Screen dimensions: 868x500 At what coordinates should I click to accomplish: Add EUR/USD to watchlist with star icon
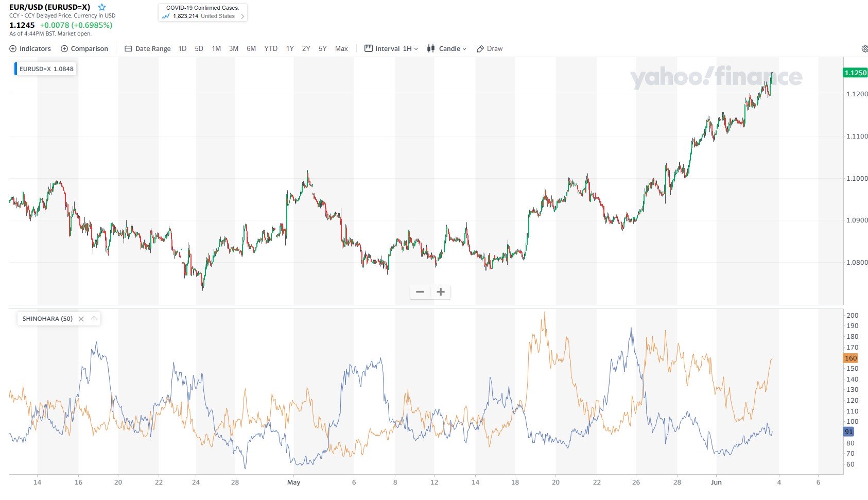pos(102,7)
